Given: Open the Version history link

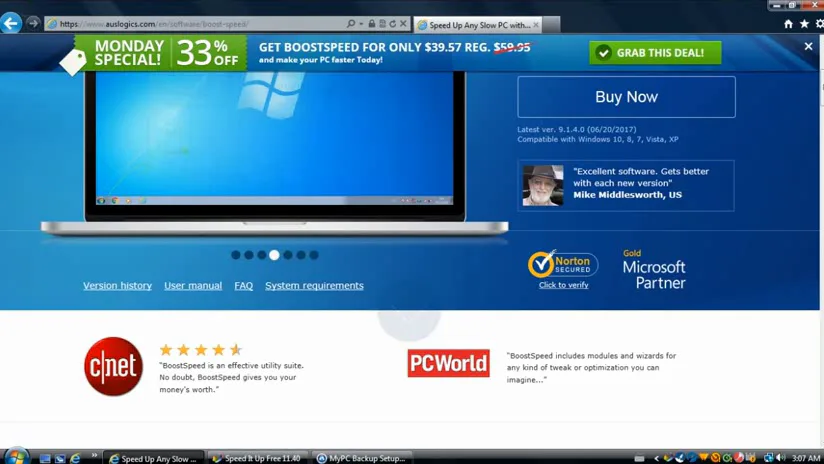Looking at the screenshot, I should 117,285.
